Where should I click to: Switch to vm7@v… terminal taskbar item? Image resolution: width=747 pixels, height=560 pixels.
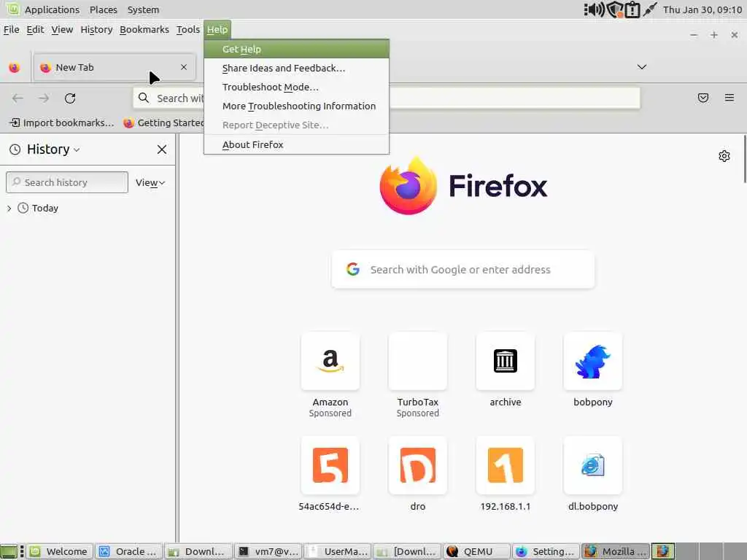268,551
